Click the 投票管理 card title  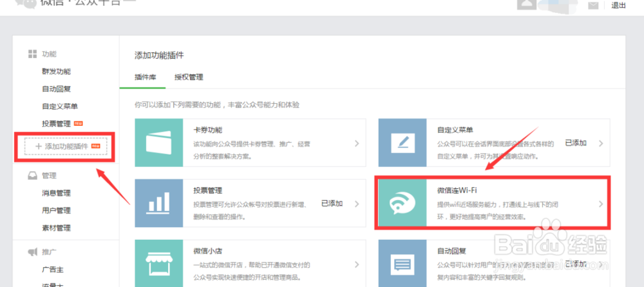208,190
